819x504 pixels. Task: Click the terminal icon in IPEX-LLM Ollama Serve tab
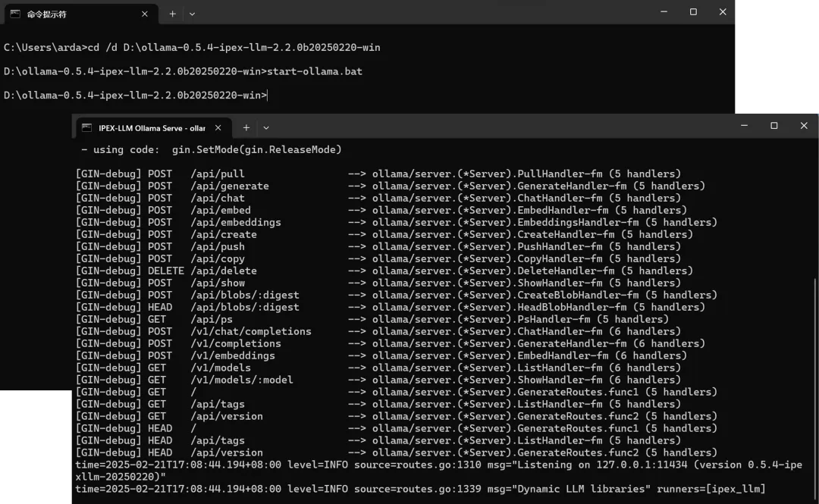tap(87, 127)
